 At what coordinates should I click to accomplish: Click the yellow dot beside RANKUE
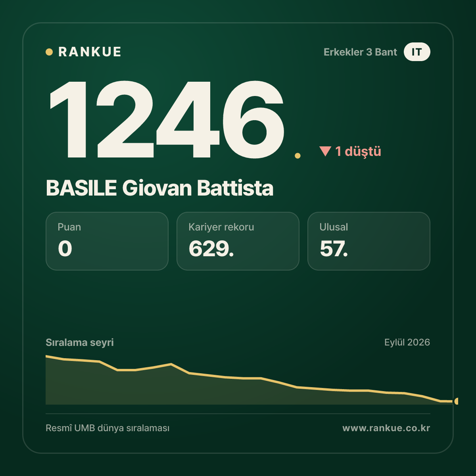49,52
